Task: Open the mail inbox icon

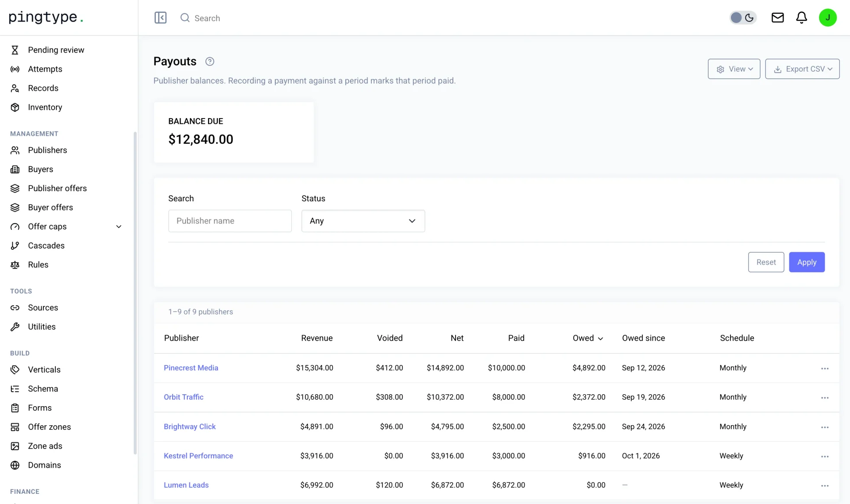Action: click(x=777, y=18)
